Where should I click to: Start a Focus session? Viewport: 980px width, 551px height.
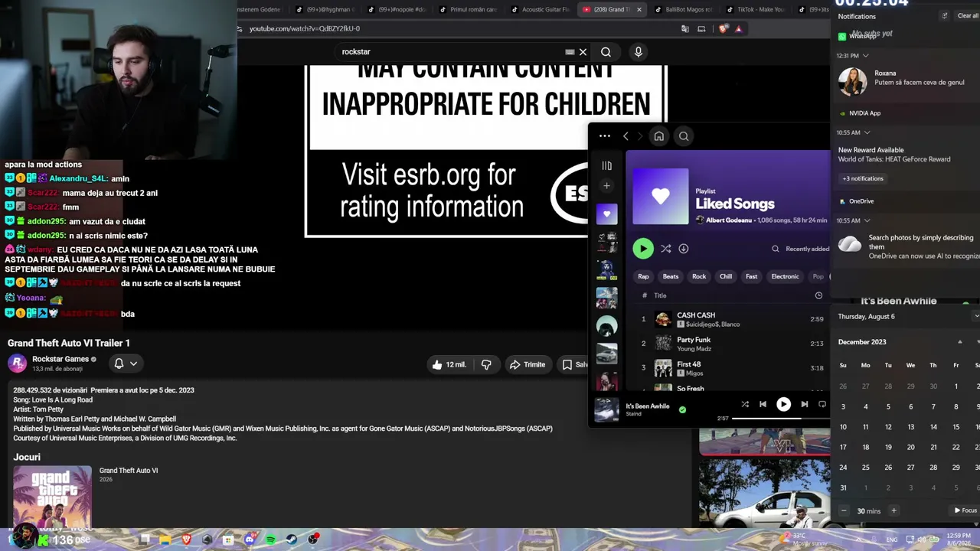click(x=965, y=510)
